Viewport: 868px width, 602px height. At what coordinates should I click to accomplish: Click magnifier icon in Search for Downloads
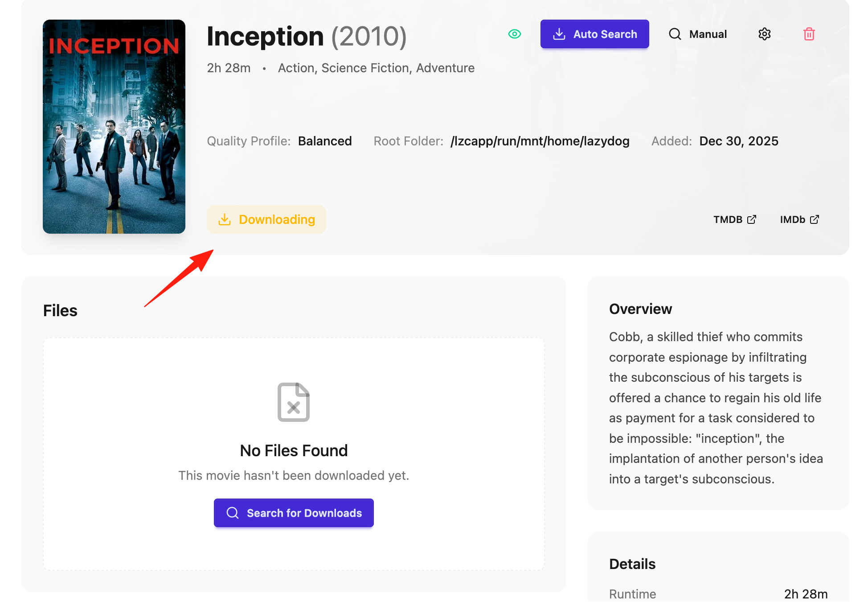click(233, 513)
